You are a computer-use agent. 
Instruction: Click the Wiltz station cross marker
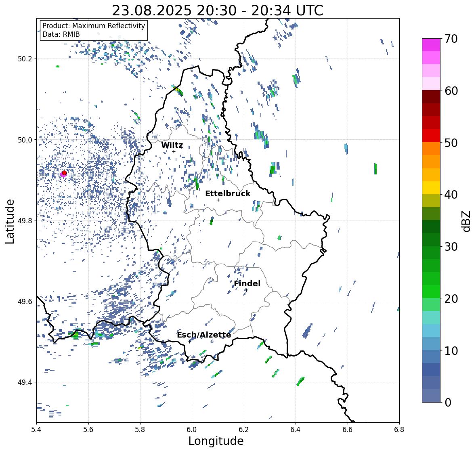(x=174, y=152)
